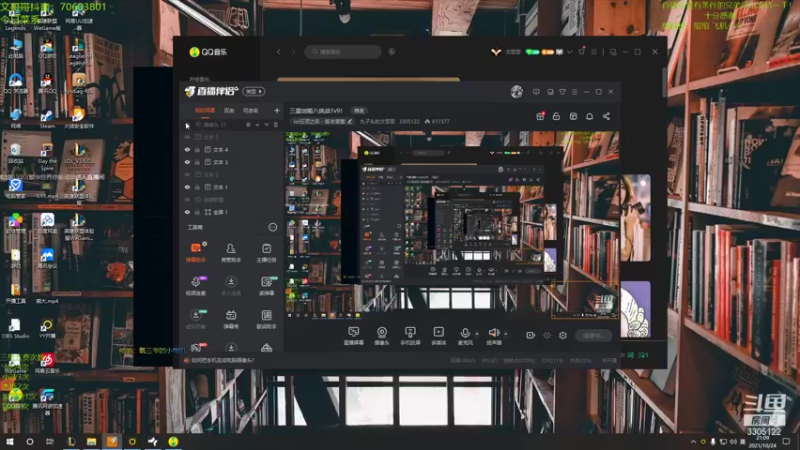Open the microphone dropdown arrow
The width and height of the screenshot is (800, 450).
(477, 334)
